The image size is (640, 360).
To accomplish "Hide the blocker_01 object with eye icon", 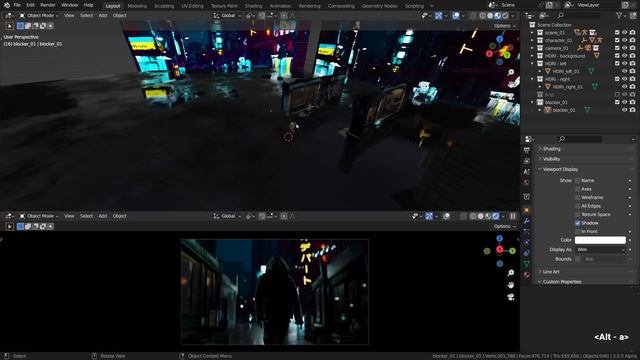I will click(624, 110).
